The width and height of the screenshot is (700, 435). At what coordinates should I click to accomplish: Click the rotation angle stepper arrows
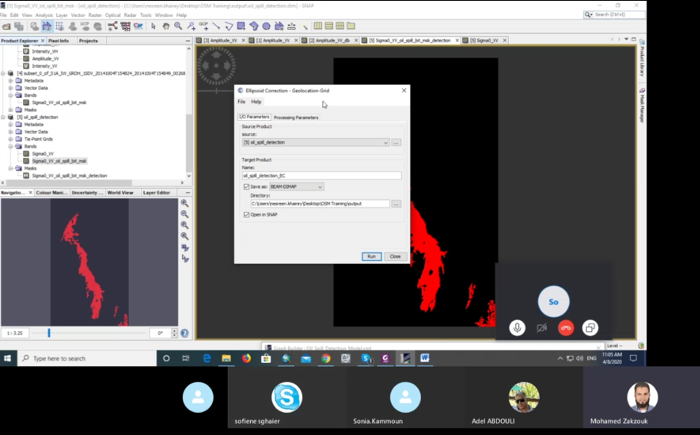[175, 333]
